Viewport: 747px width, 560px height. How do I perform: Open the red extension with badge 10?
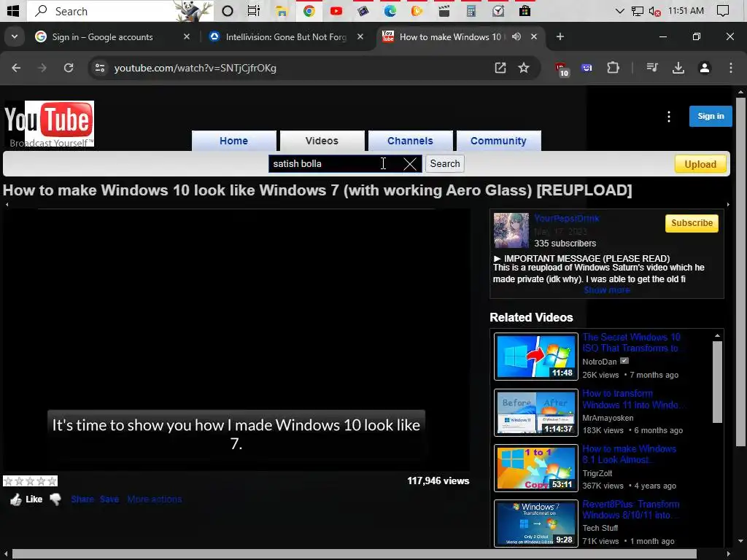(562, 69)
